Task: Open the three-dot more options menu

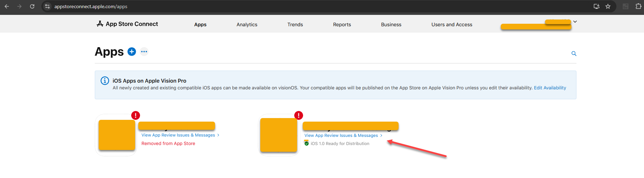Action: (x=144, y=52)
